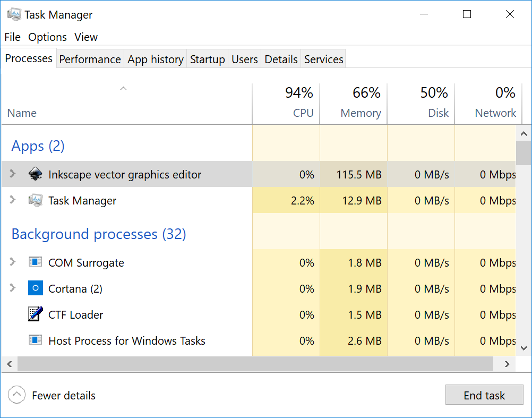Switch to the App history tab
This screenshot has height=418, width=532.
point(156,59)
